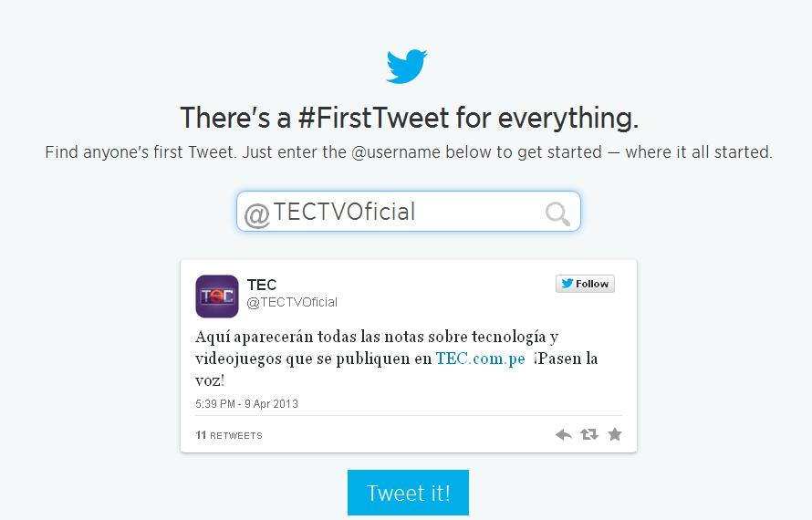Click the bird icon inside the Follow button
Viewport: 812px width, 520px height.
567,284
